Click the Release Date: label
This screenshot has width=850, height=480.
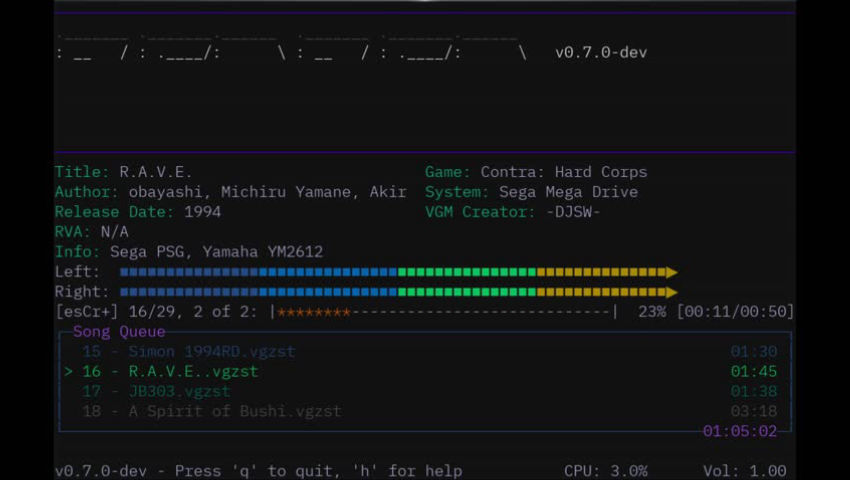[114, 212]
